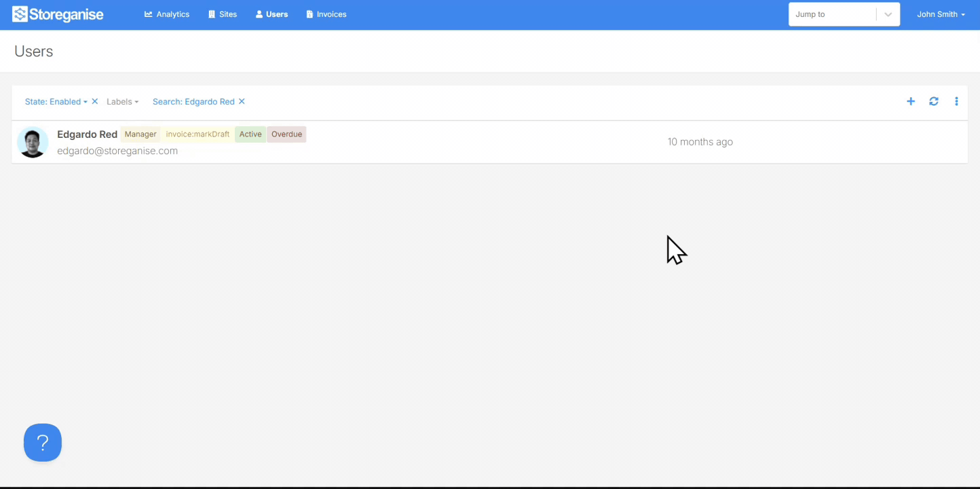
Task: Click the invoice:markDraft label
Action: coord(197,134)
